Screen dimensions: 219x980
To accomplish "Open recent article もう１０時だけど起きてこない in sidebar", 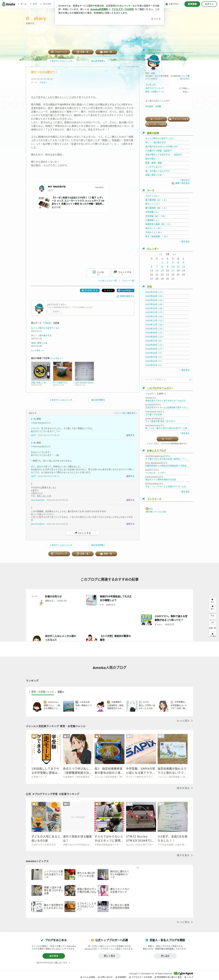I will coord(160,138).
